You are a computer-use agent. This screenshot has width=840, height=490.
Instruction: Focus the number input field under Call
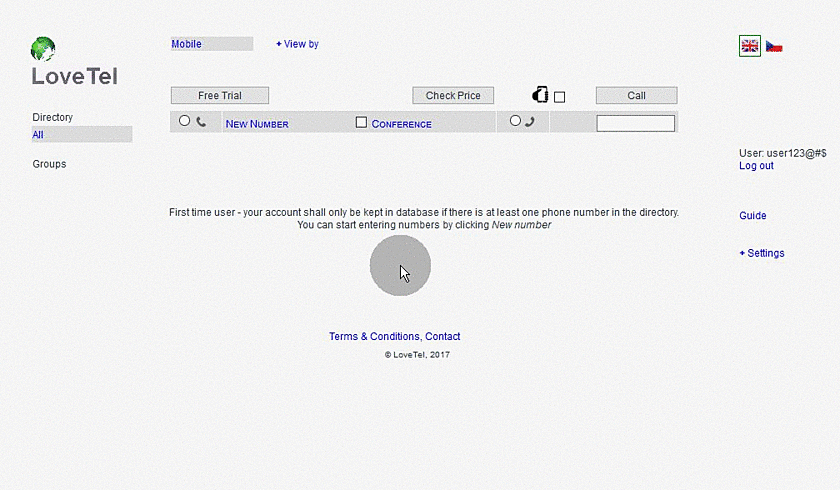(x=635, y=123)
